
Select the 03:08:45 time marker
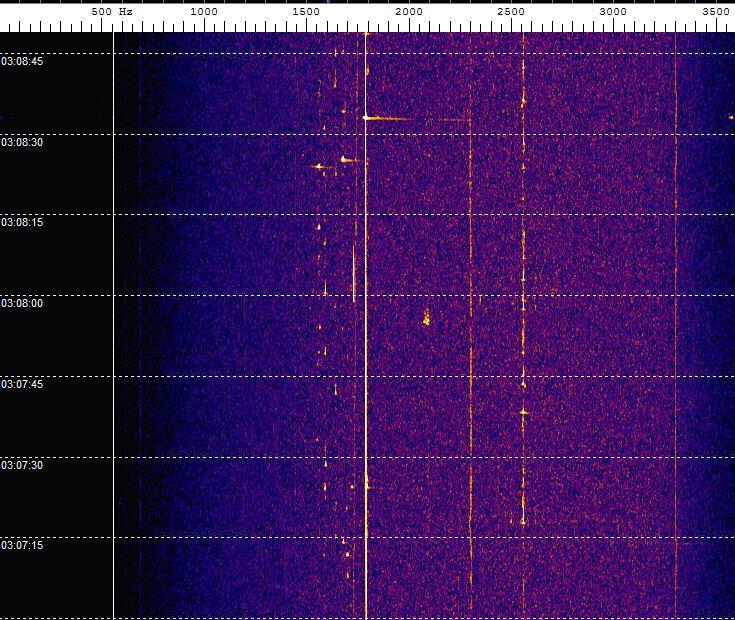pos(22,61)
